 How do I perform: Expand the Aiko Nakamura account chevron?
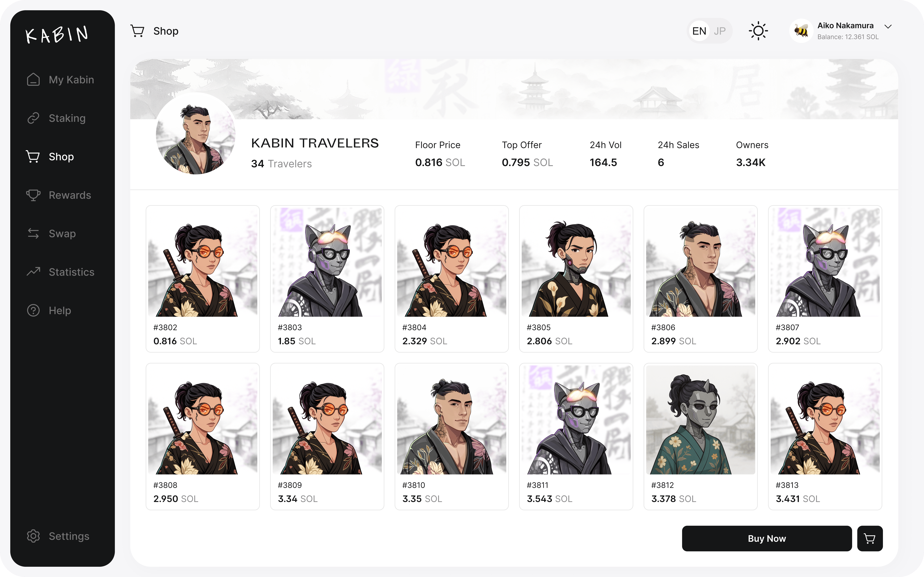point(888,26)
